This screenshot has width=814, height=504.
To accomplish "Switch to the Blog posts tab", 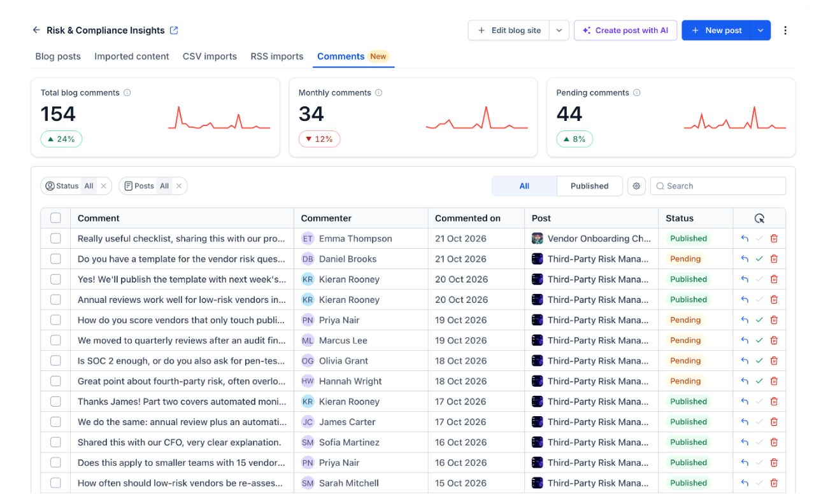I will coord(58,56).
